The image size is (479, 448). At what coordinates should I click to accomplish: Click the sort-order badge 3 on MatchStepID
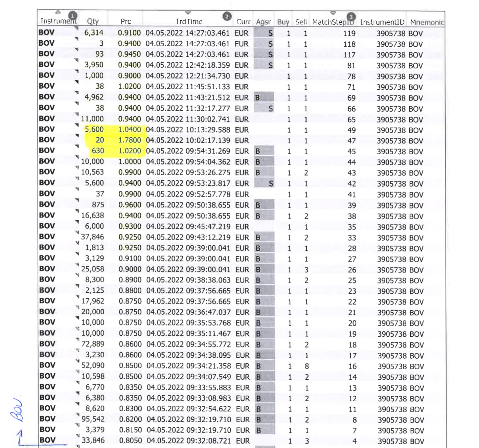click(x=351, y=17)
